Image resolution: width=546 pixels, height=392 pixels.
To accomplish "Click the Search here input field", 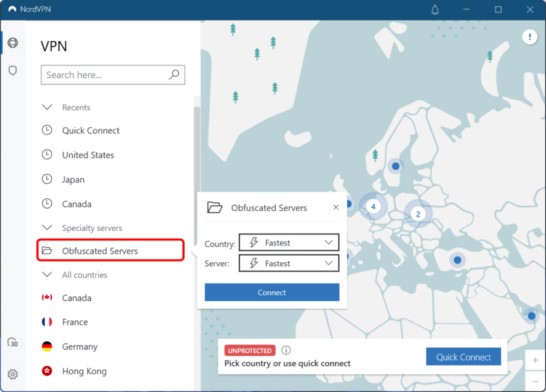I will (103, 75).
